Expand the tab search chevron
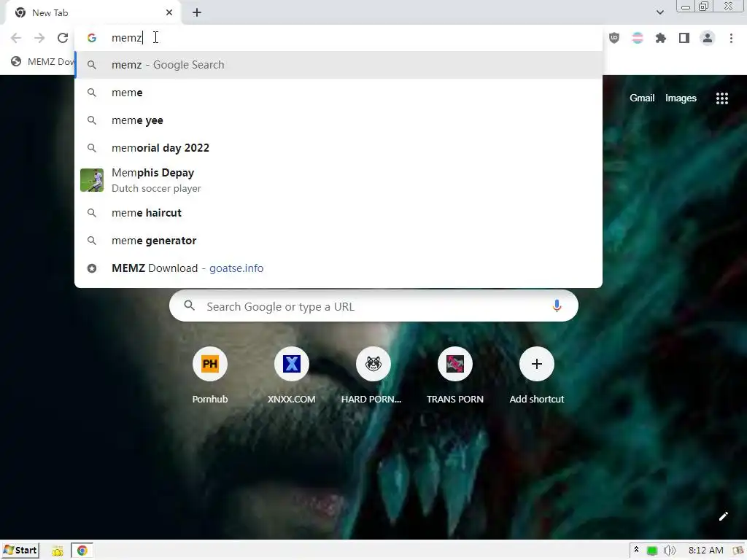Viewport: 747px width, 560px height. (x=659, y=12)
